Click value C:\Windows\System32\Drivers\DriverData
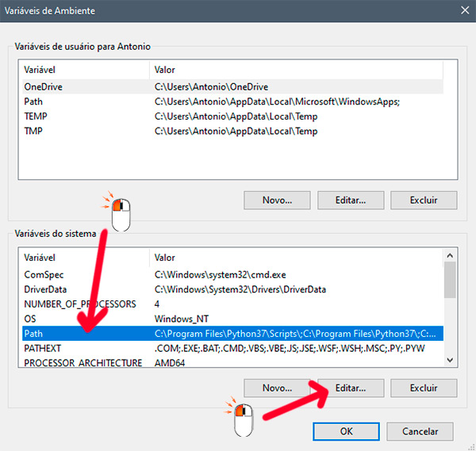 pyautogui.click(x=240, y=289)
